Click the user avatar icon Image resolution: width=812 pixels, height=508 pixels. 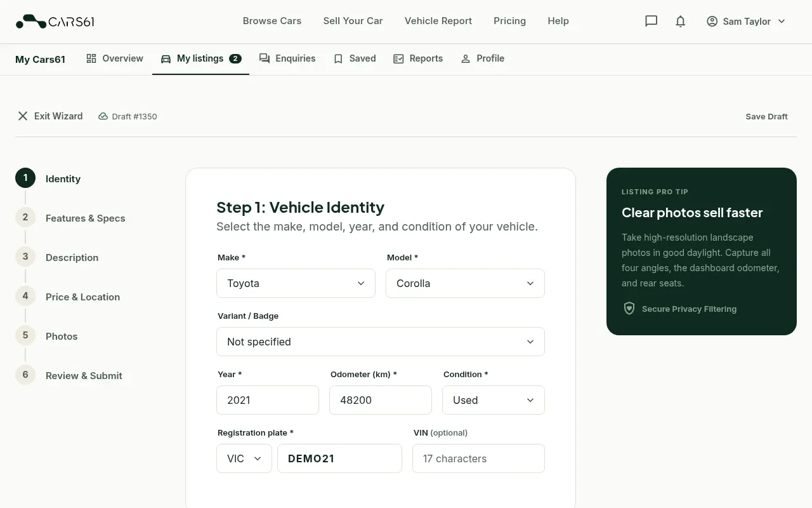coord(712,22)
